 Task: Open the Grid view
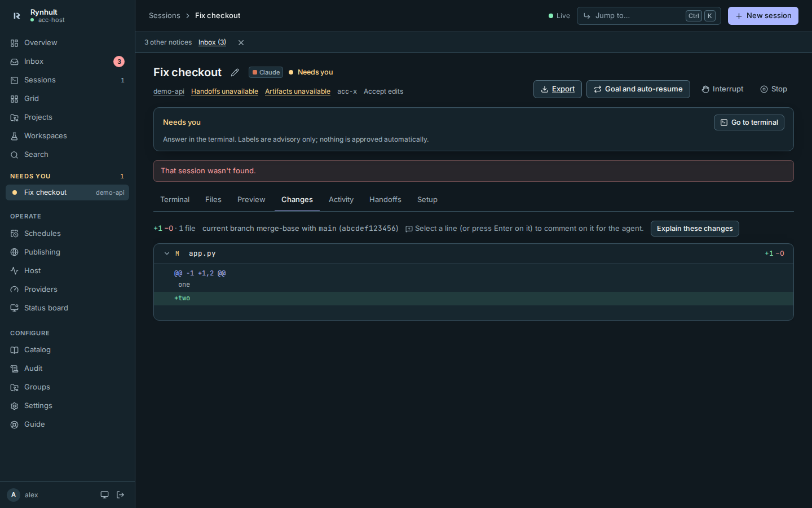coord(67,99)
